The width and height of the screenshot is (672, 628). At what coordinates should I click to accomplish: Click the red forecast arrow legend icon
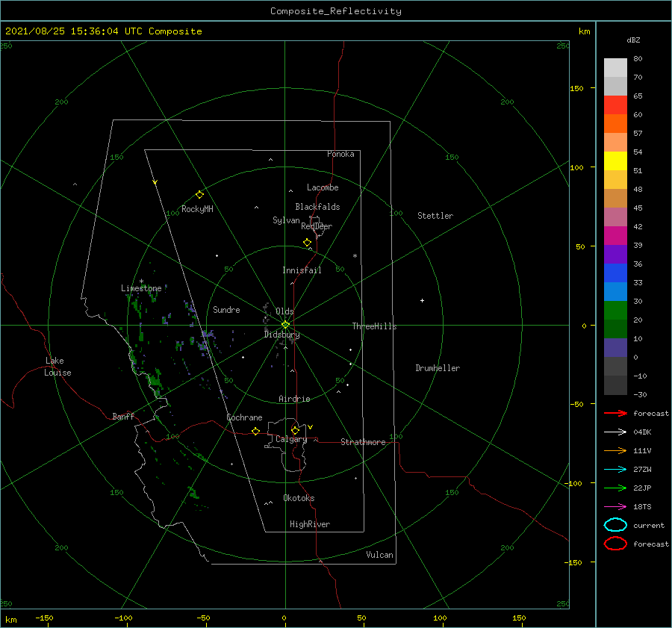615,413
